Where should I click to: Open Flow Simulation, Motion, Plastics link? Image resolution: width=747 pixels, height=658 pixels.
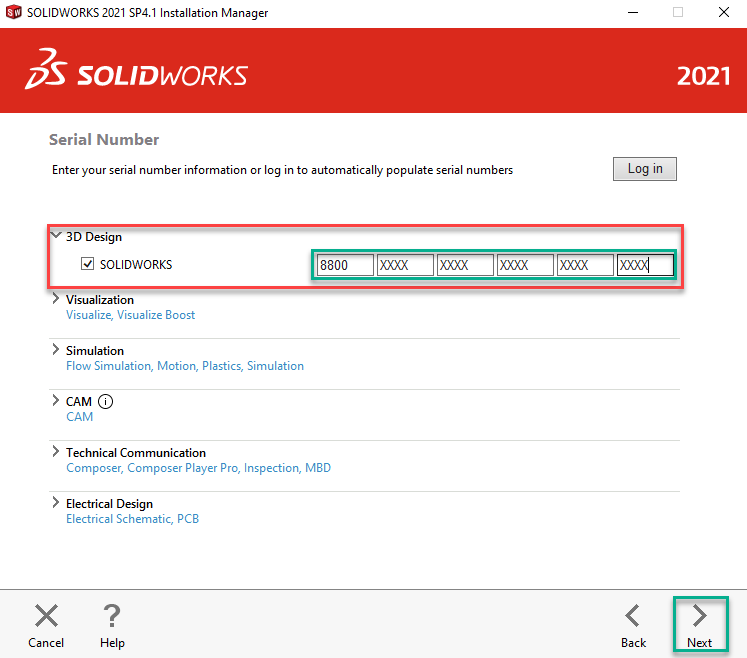point(185,366)
